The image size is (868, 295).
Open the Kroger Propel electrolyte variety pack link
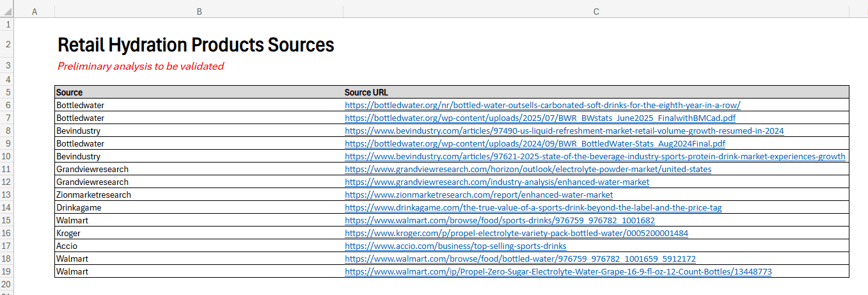[x=516, y=233]
